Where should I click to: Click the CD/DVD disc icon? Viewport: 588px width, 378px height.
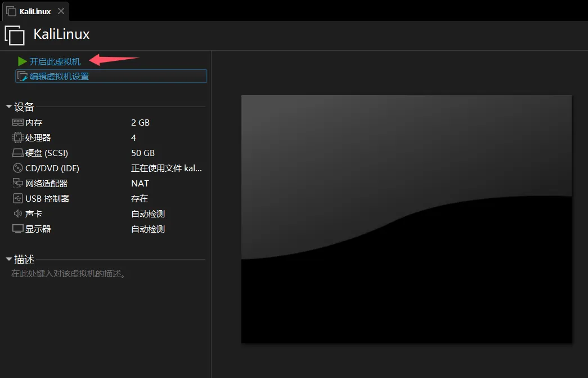pyautogui.click(x=17, y=168)
